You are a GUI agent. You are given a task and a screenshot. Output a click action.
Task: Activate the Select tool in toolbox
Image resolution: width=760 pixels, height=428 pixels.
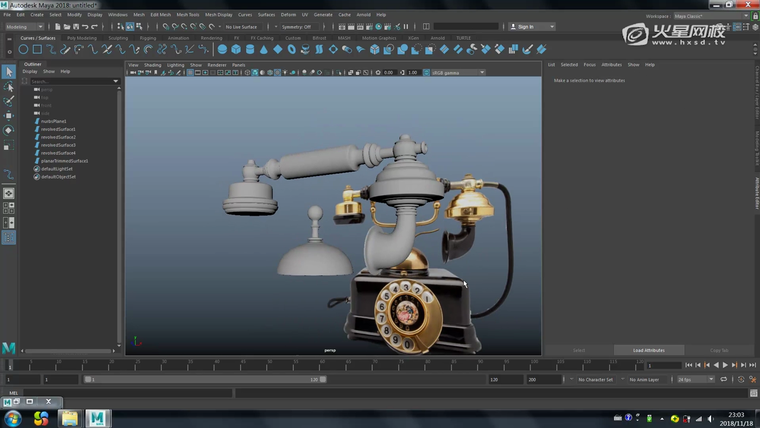(9, 72)
